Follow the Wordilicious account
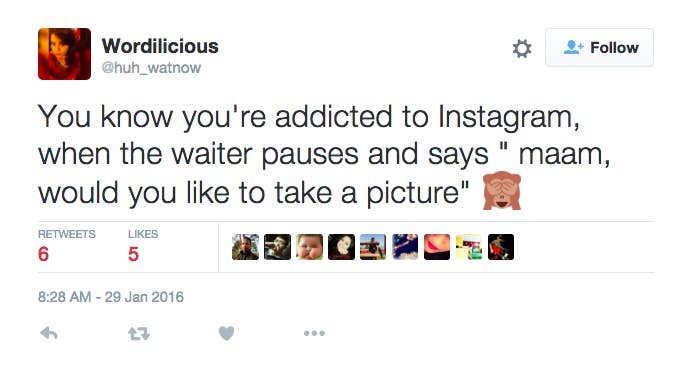693x374 pixels. tap(599, 48)
